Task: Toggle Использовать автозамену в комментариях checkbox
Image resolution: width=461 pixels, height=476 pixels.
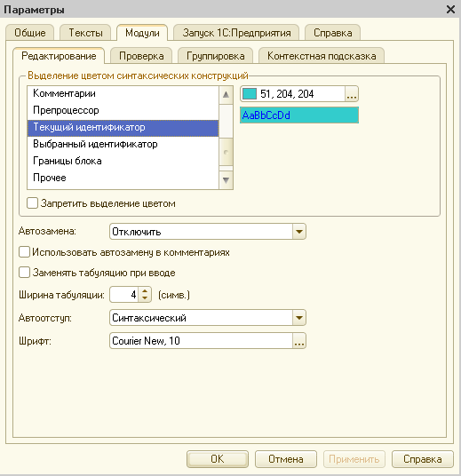Action: 24,252
